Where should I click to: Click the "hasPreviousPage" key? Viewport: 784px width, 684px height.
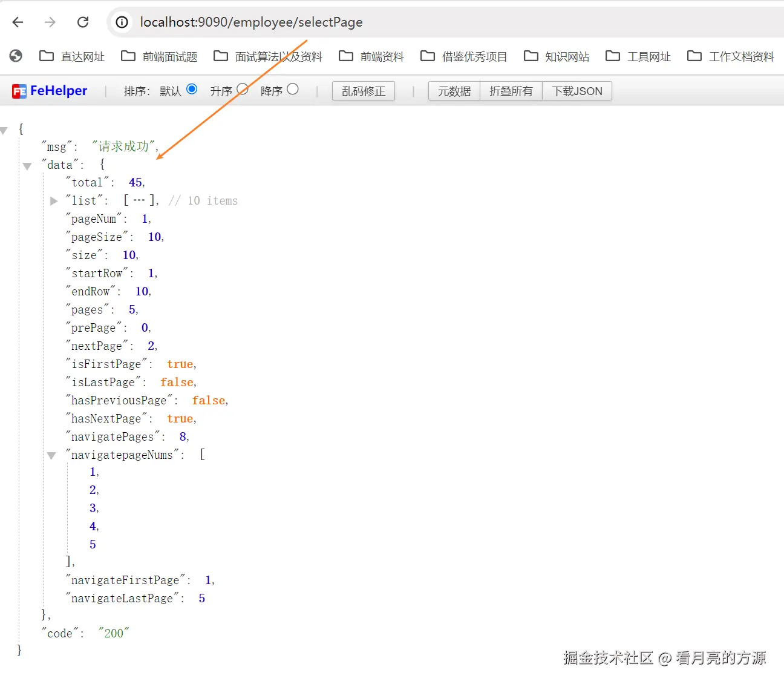click(x=119, y=400)
